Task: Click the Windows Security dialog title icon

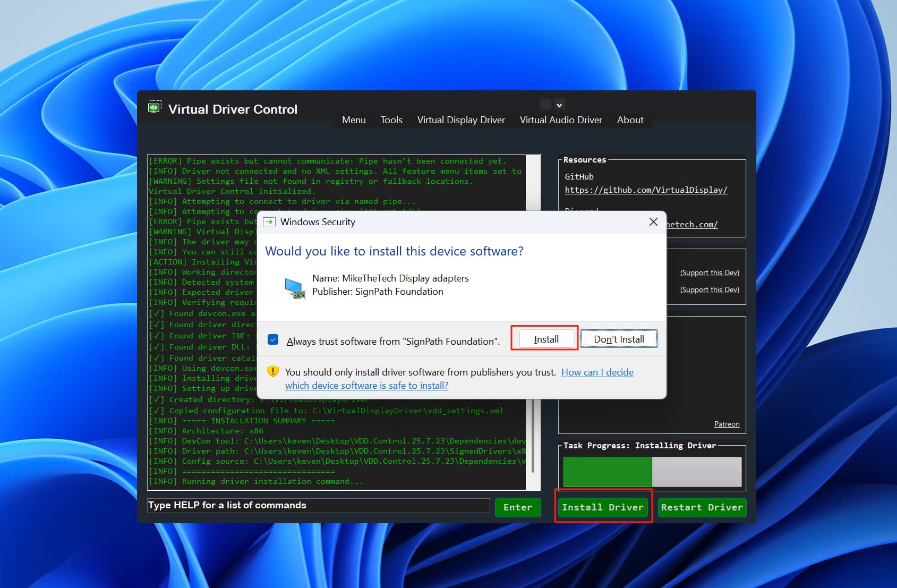Action: 269,222
